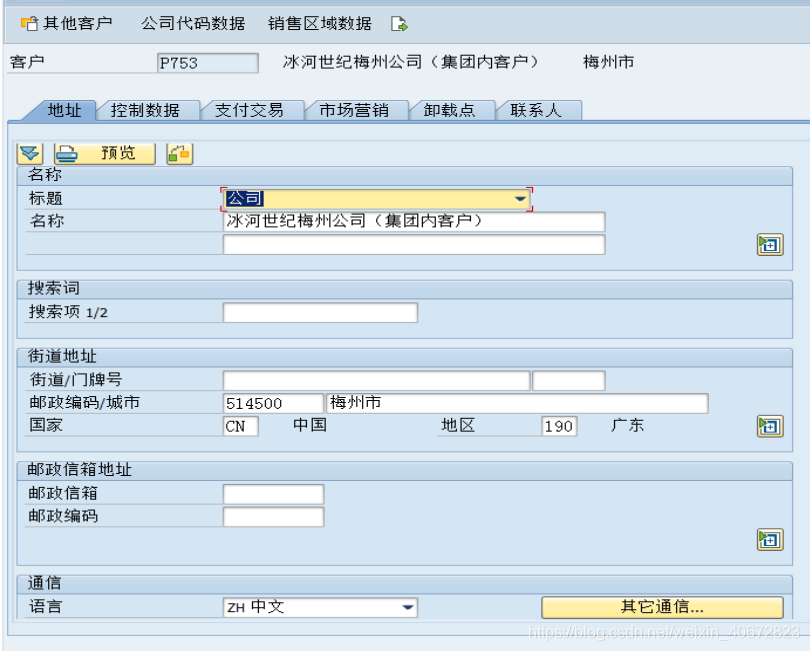Click the customer icon before 其他客户
The image size is (810, 651).
(30, 22)
